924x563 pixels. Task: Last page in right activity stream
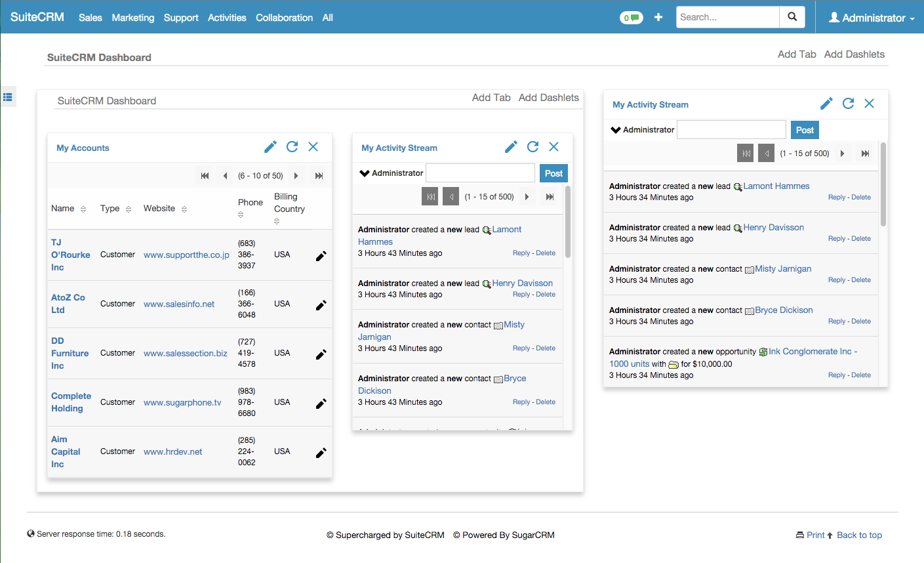[x=865, y=154]
